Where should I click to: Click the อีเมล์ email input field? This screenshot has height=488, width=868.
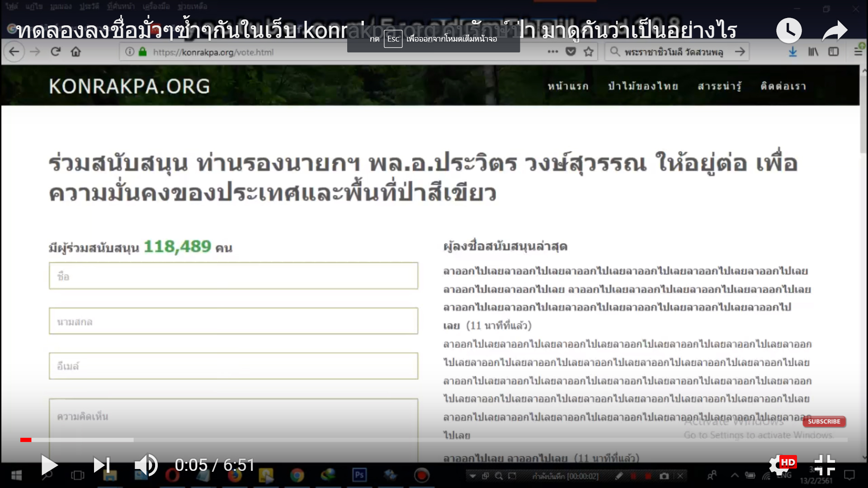pyautogui.click(x=233, y=366)
